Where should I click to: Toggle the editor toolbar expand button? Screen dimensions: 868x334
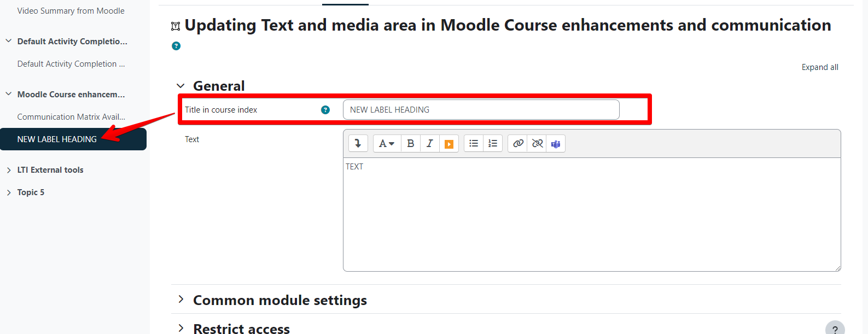pos(358,143)
